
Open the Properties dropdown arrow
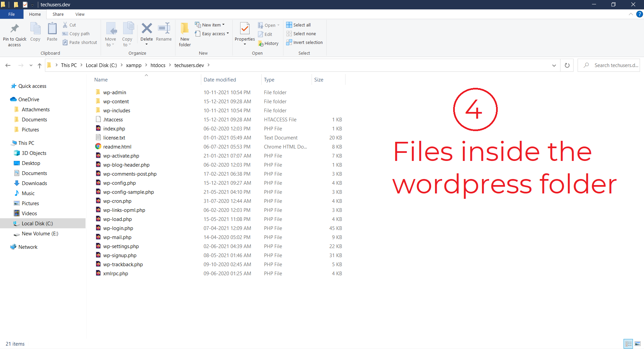pyautogui.click(x=245, y=44)
